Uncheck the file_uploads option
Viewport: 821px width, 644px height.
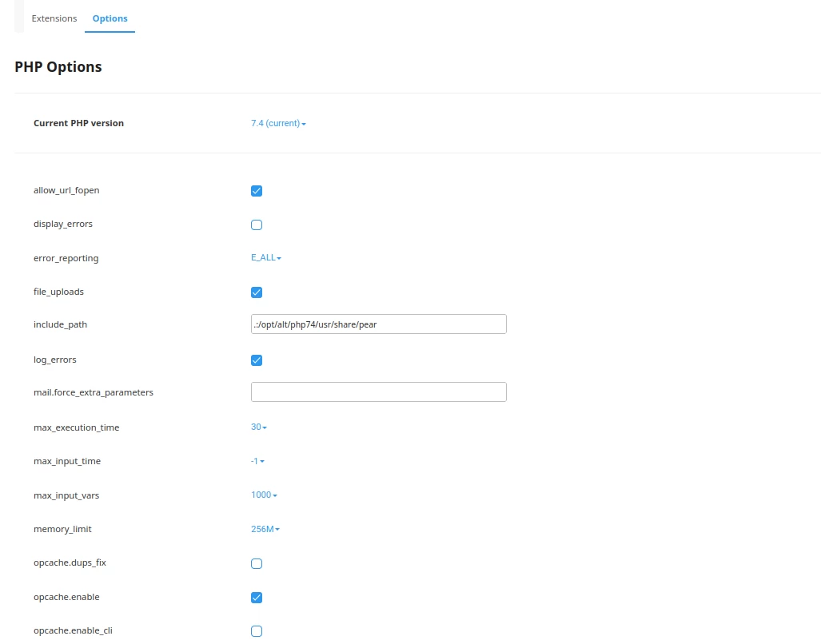click(256, 292)
